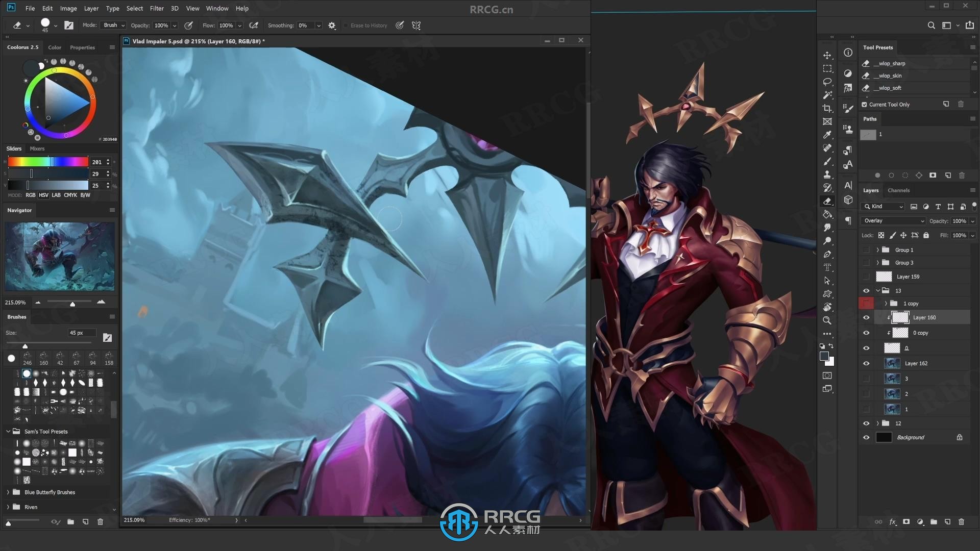
Task: Open the search icon in top bar
Action: point(931,26)
